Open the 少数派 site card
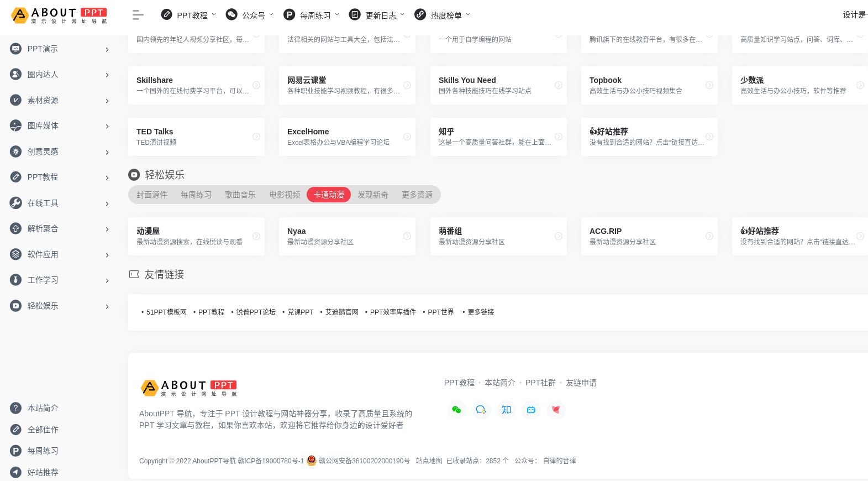The height and width of the screenshot is (481, 868). pyautogui.click(x=800, y=85)
